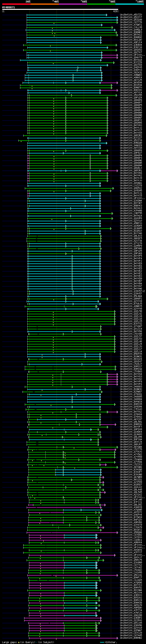
Task: Click the orange ~40% identity legend segment
Action: click(x=45, y=4)
